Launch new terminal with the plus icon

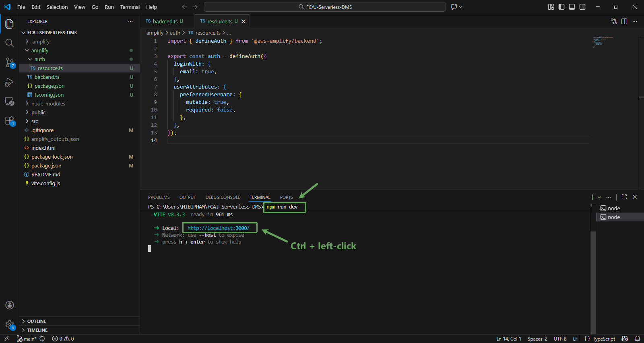[592, 197]
